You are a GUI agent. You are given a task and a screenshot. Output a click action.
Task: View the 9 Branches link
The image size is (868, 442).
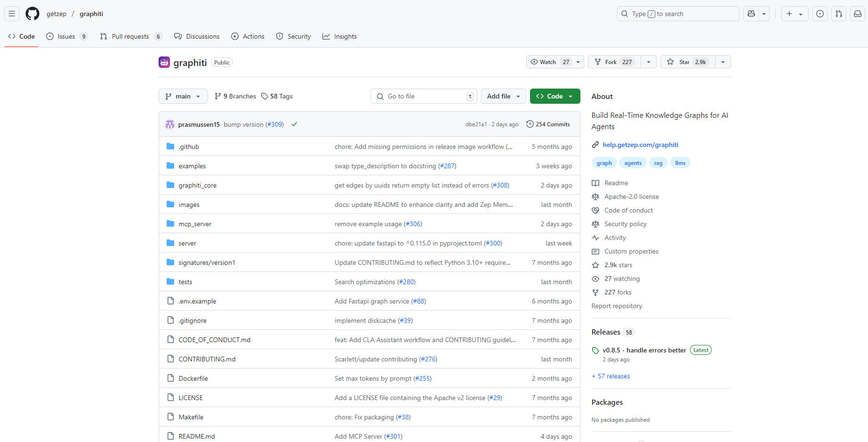point(235,96)
